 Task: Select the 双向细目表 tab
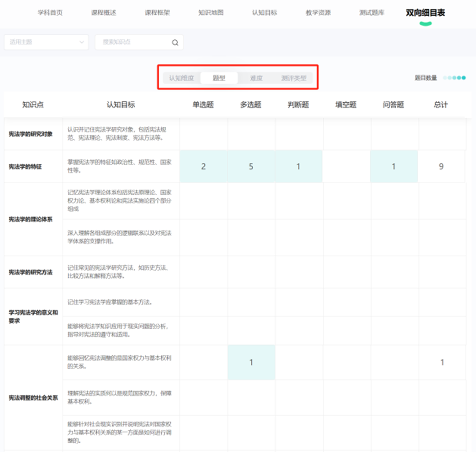(425, 13)
